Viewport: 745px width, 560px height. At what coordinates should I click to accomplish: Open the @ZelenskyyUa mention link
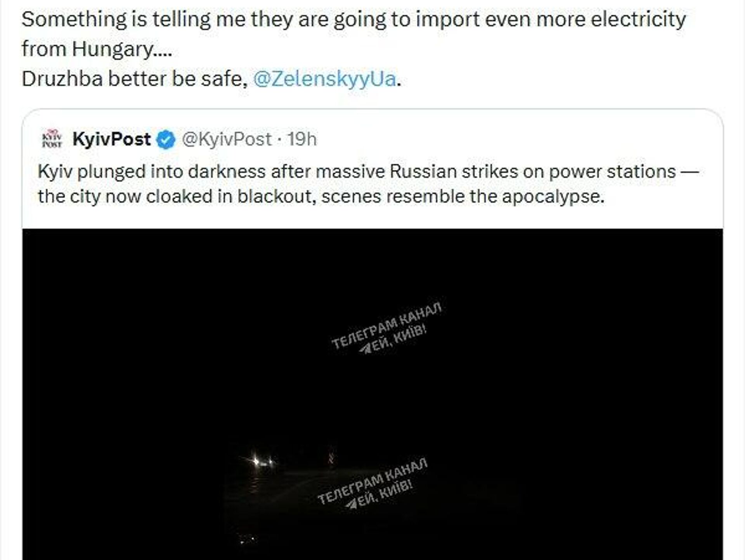324,79
